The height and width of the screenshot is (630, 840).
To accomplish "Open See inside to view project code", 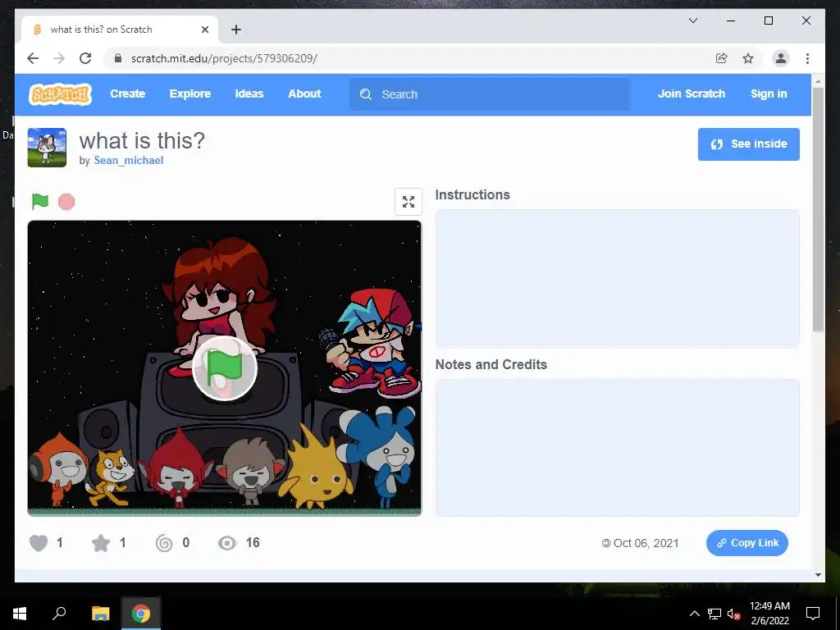I will (748, 144).
